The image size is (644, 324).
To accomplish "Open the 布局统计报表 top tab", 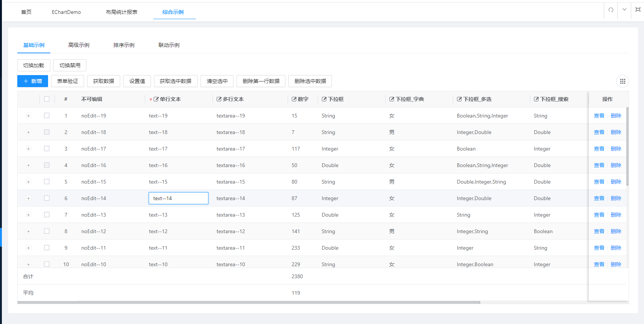I will point(122,12).
